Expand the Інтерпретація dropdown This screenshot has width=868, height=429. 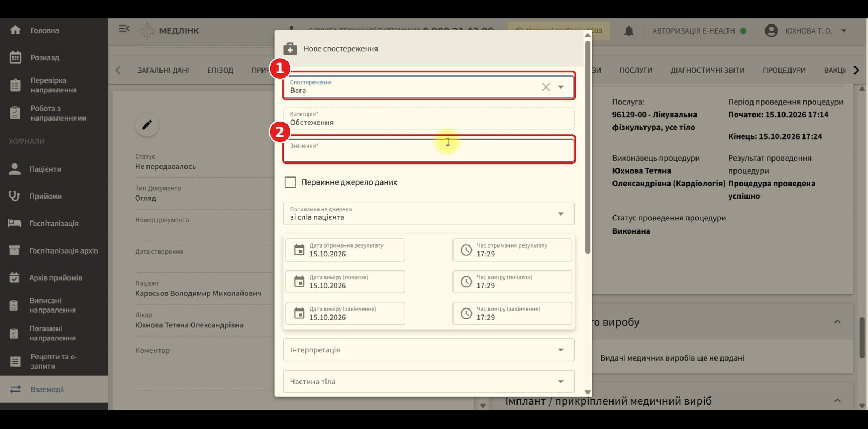pyautogui.click(x=429, y=350)
